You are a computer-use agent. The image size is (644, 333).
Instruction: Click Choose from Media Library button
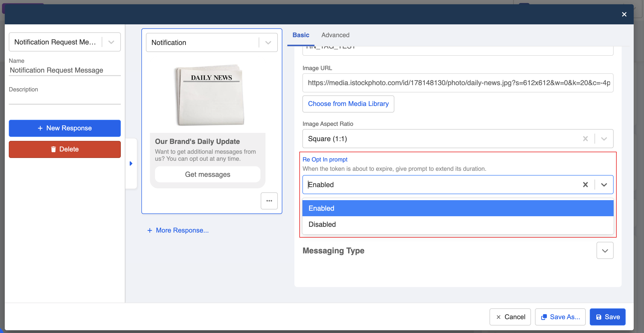(348, 104)
